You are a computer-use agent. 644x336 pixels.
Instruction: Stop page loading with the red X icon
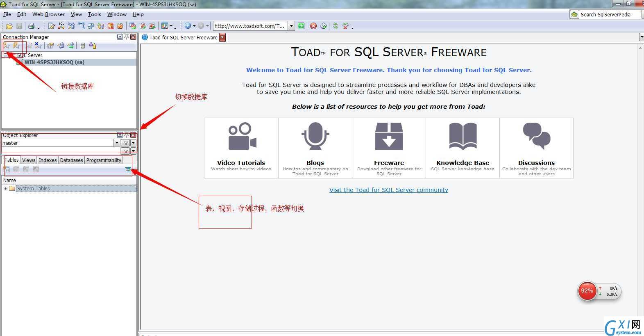[x=313, y=26]
